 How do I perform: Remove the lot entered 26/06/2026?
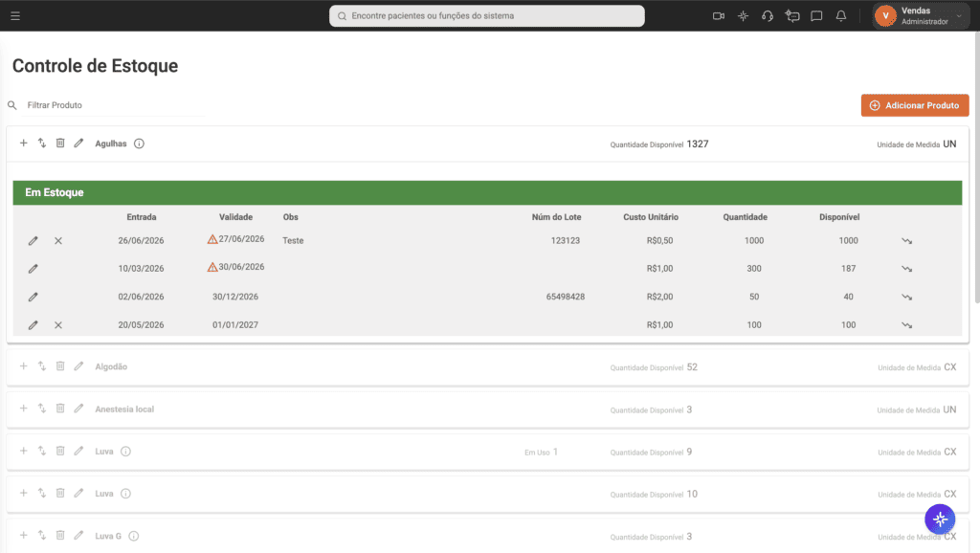click(58, 240)
